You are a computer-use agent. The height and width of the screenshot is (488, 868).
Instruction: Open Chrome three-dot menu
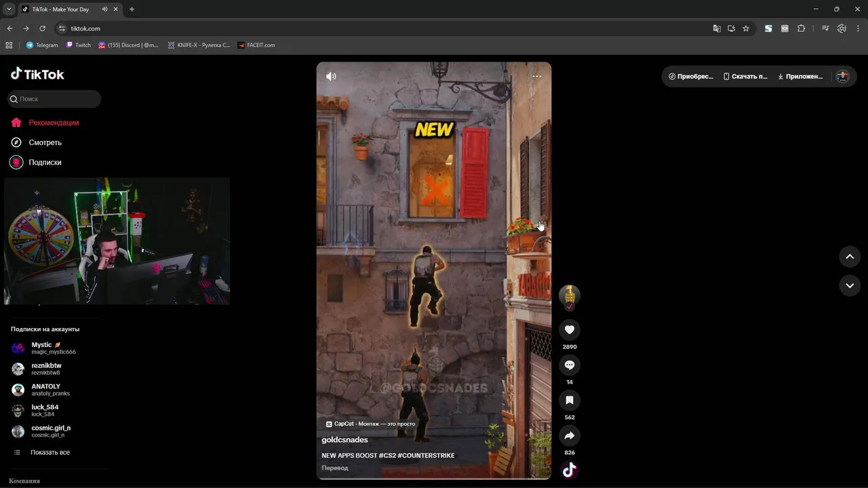pos(858,28)
